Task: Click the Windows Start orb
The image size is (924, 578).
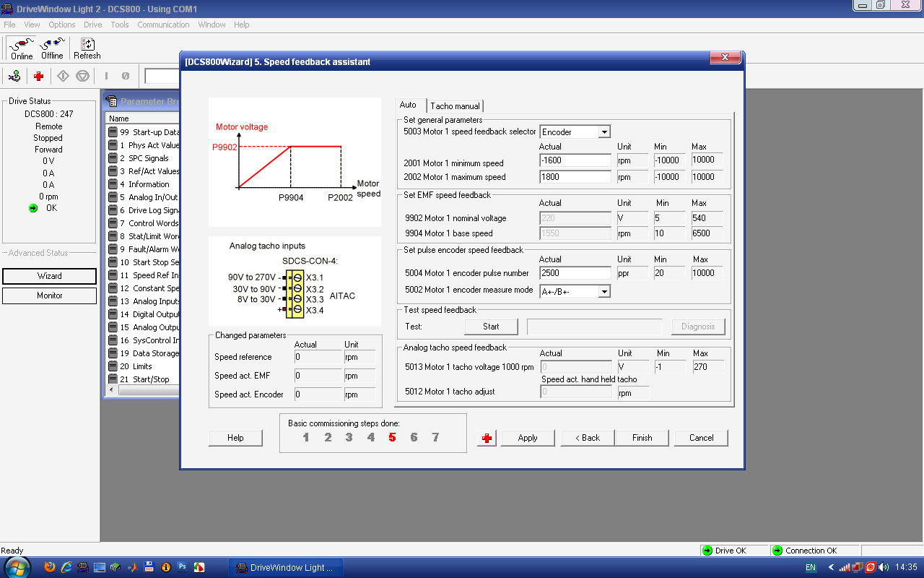Action: [x=17, y=566]
